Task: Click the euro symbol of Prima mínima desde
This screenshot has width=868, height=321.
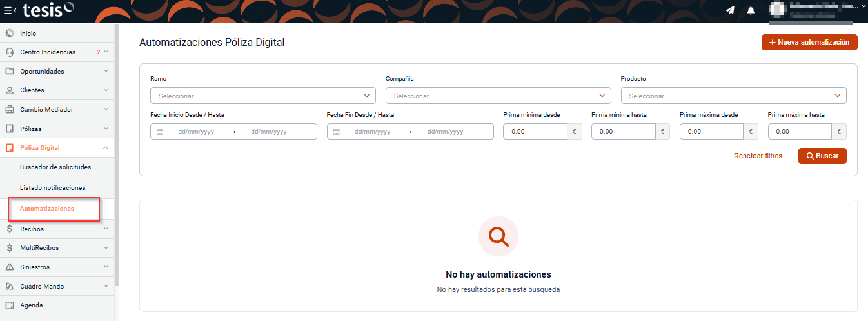Action: [575, 132]
